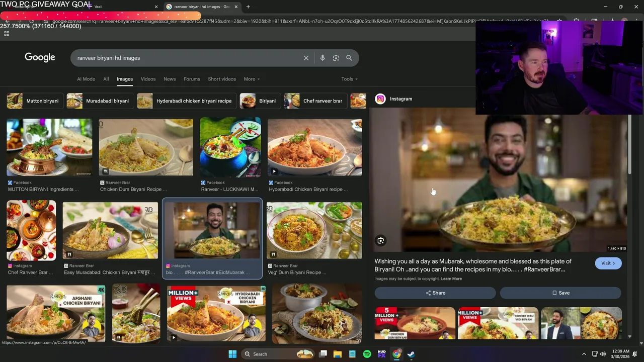Image resolution: width=644 pixels, height=362 pixels.
Task: Open the Chicken Dum Biryani Recipe thumbnail
Action: [146, 147]
